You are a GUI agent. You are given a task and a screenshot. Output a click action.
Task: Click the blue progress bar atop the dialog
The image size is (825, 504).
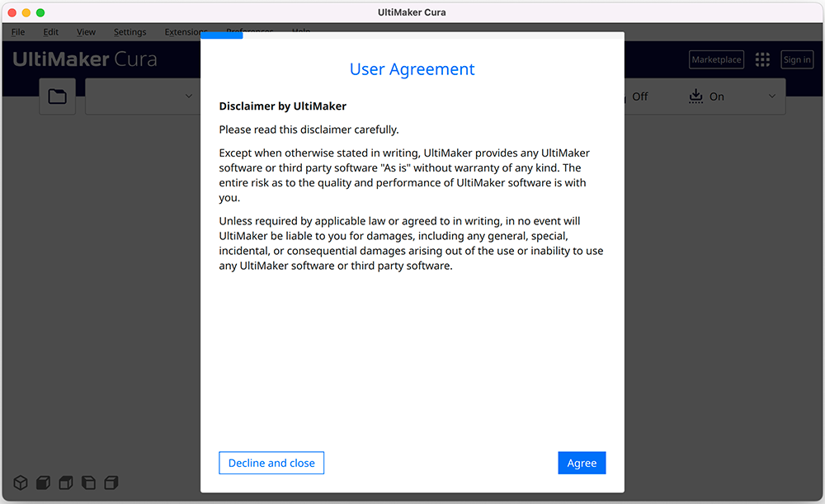(x=221, y=35)
